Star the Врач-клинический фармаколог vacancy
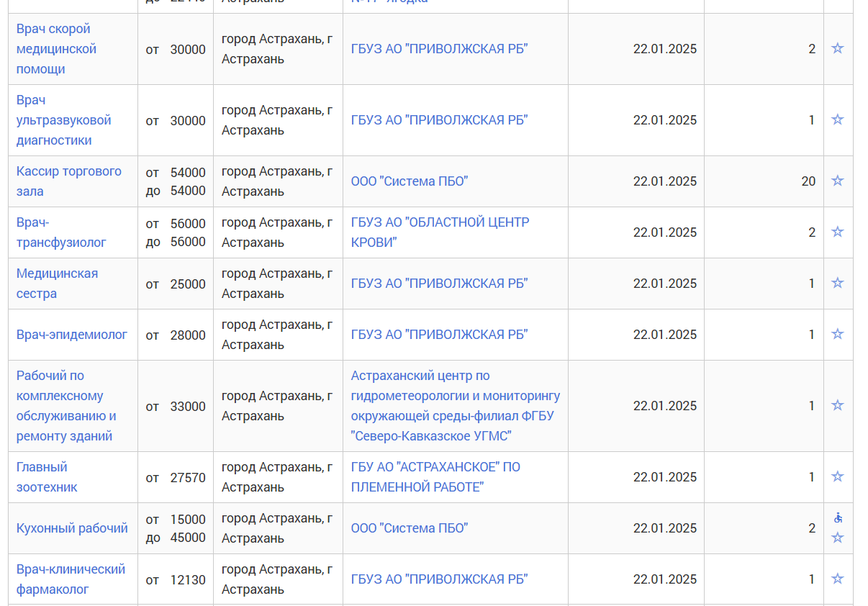 [x=838, y=579]
